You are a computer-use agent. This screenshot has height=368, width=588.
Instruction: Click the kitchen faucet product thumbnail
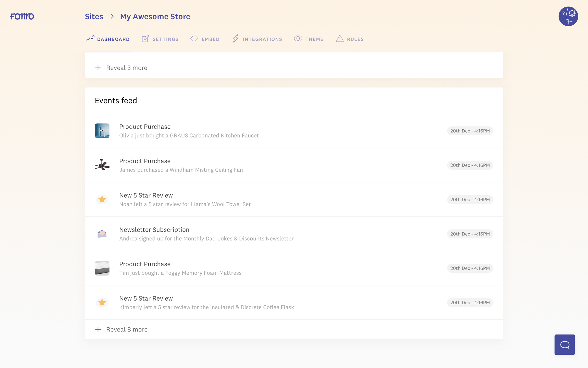102,131
